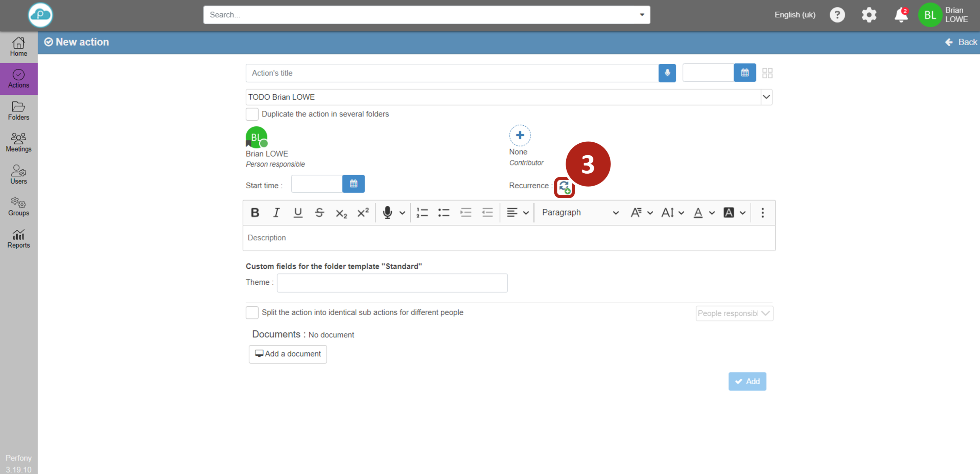Go to Meetings in the sidebar
The image size is (980, 474).
point(18,142)
